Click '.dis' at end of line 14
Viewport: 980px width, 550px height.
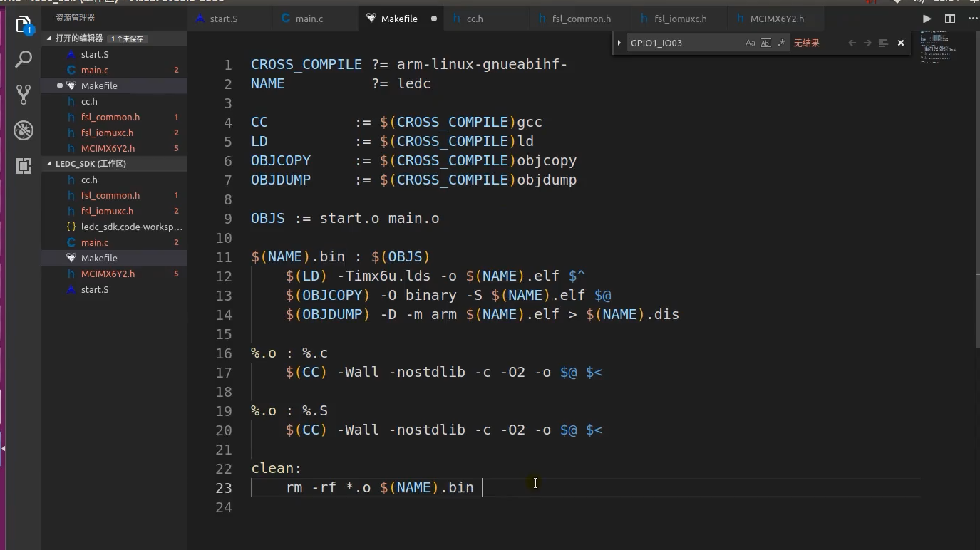[x=662, y=315]
